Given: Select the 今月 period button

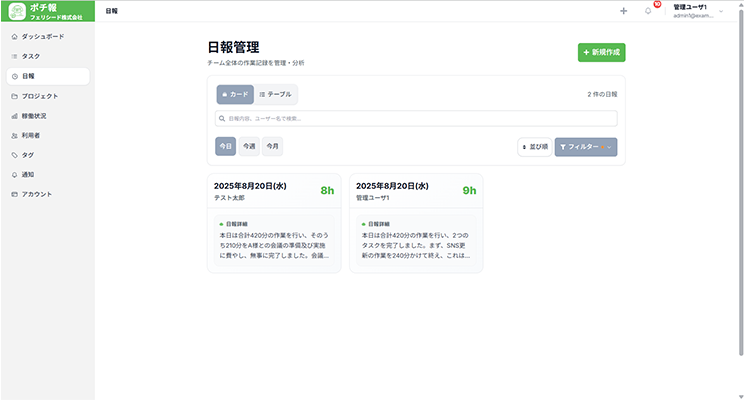Looking at the screenshot, I should click(272, 146).
